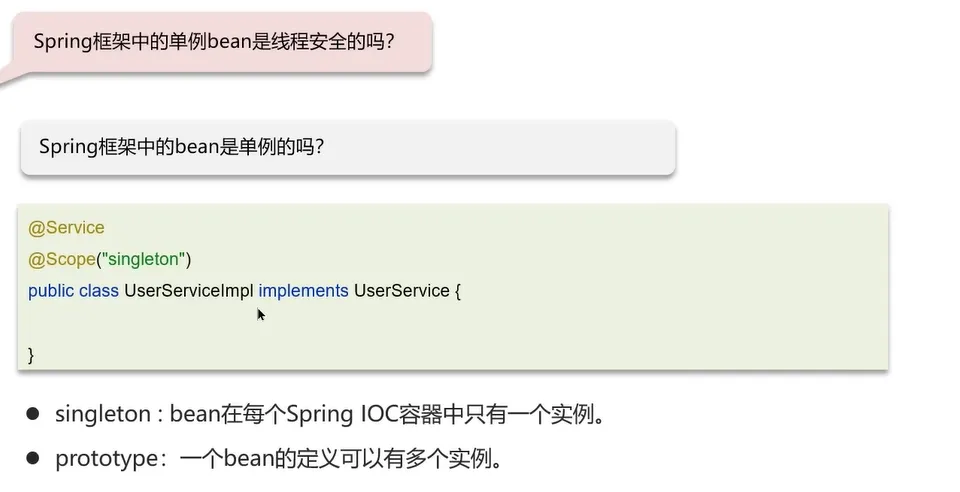
Task: Click the bullet dot before singleton
Action: point(33,414)
